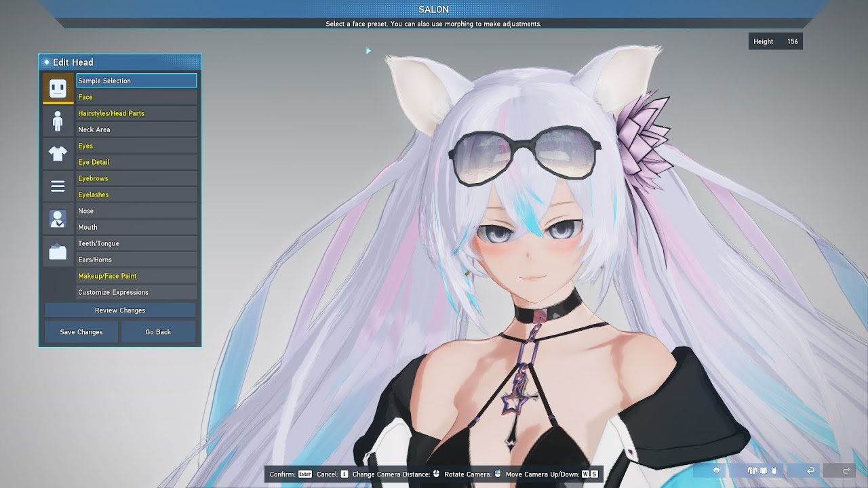Click the Height 156 indicator
Viewport: 868px width, 488px height.
coord(776,41)
